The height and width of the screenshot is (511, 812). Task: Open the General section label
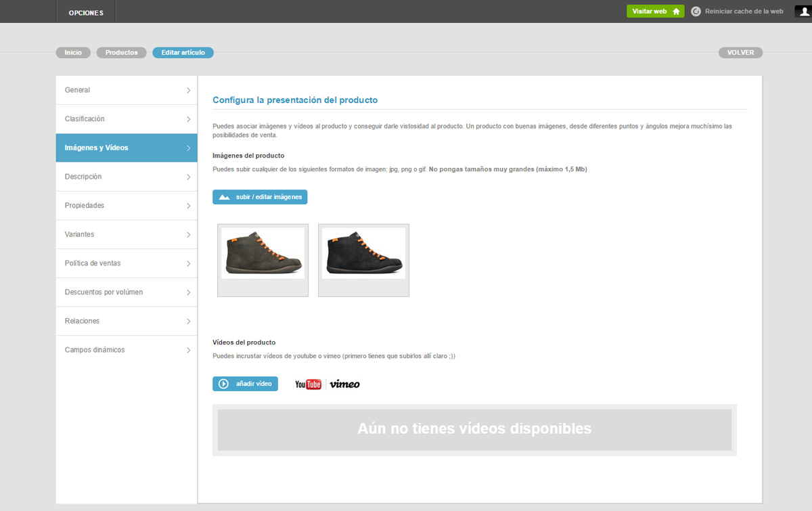tap(77, 90)
